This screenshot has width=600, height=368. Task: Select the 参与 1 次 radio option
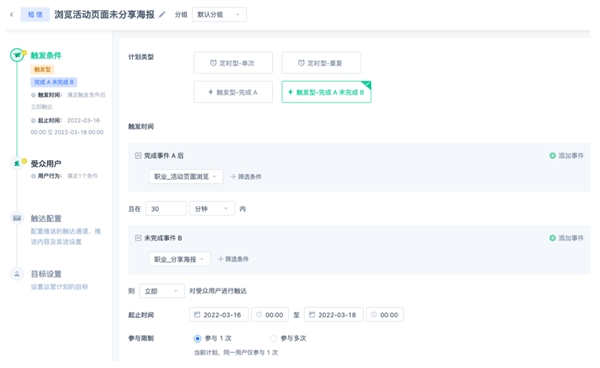pyautogui.click(x=197, y=339)
